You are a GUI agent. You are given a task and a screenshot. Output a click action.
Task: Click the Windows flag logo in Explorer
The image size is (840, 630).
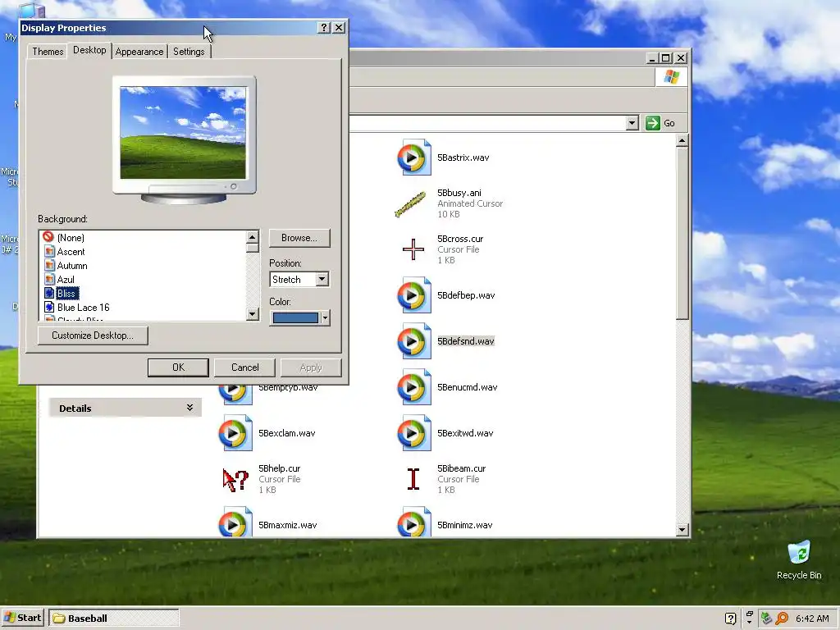pos(671,76)
